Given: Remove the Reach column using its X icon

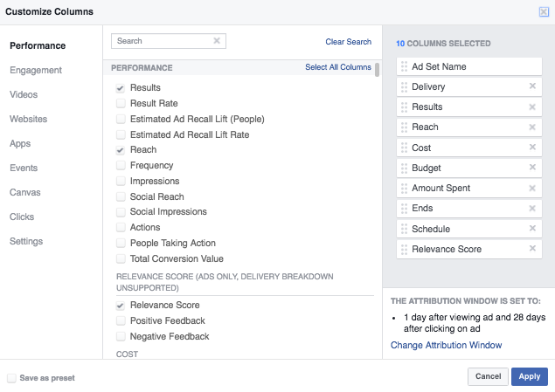Looking at the screenshot, I should click(x=532, y=127).
